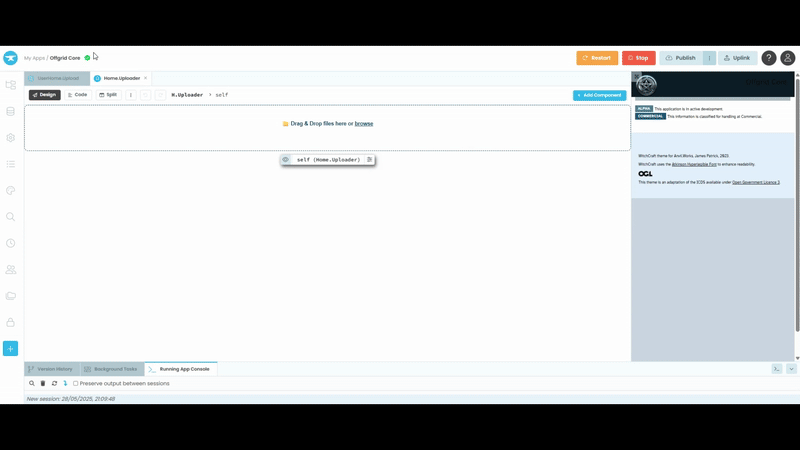Open properties icon on self (Home.Uploader) chip
Screen dimensions: 800x450
(x=369, y=160)
